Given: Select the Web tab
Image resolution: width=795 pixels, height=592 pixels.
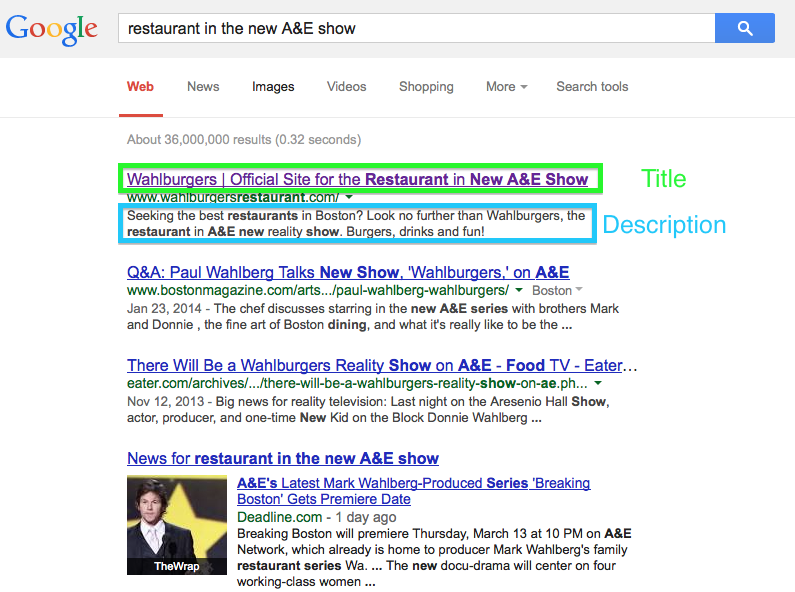Looking at the screenshot, I should click(140, 87).
